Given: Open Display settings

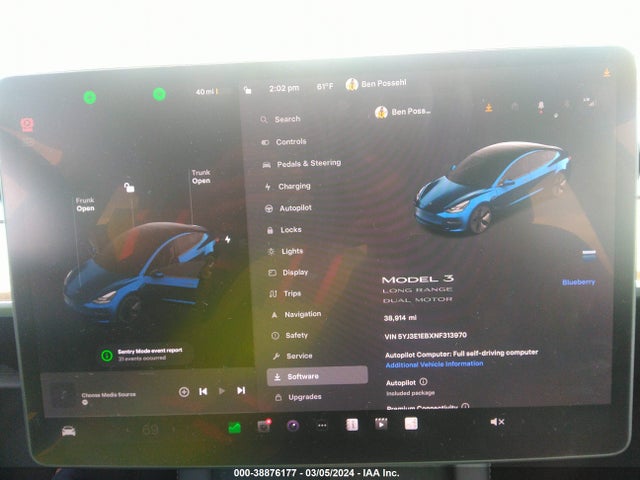Looking at the screenshot, I should click(288, 272).
